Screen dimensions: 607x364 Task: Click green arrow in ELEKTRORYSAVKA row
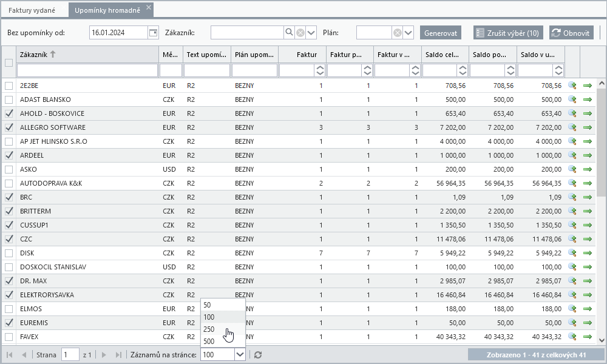(588, 295)
